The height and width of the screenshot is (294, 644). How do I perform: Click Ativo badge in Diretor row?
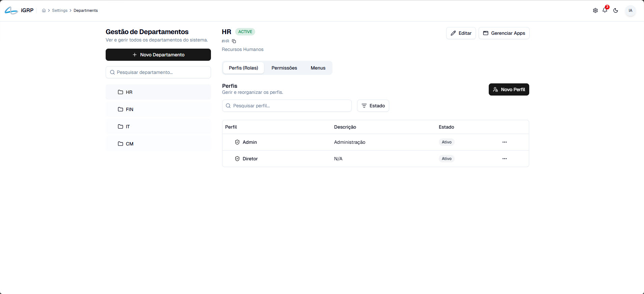(x=447, y=159)
